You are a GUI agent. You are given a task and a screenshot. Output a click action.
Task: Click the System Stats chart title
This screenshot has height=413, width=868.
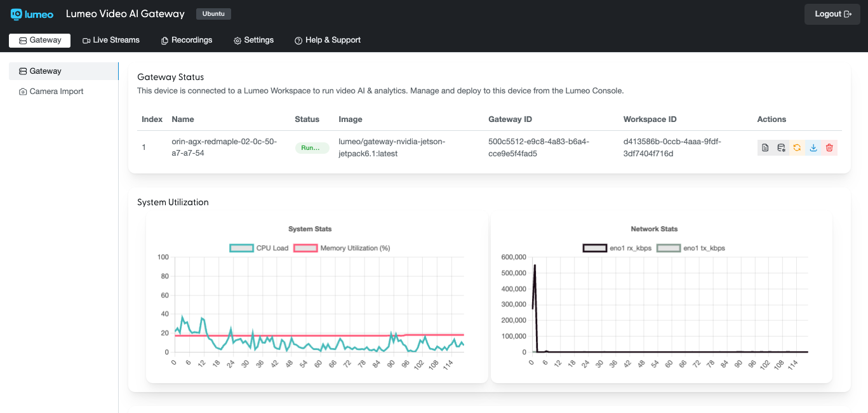click(310, 229)
